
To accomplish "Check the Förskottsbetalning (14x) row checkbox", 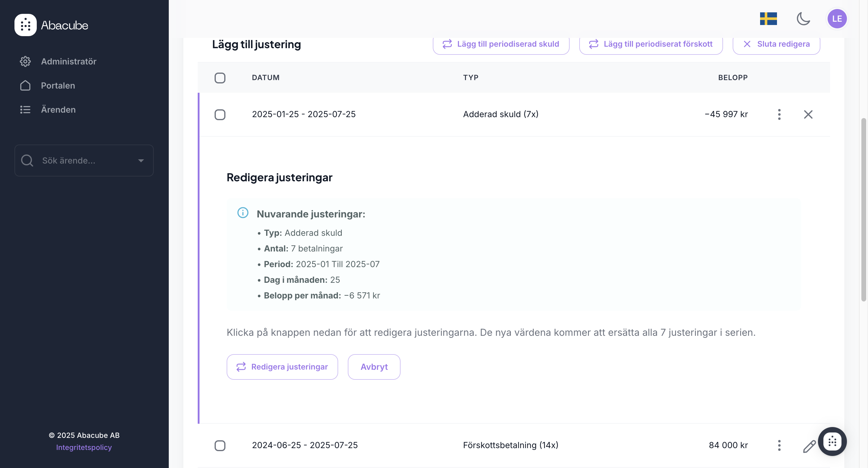I will (x=220, y=445).
